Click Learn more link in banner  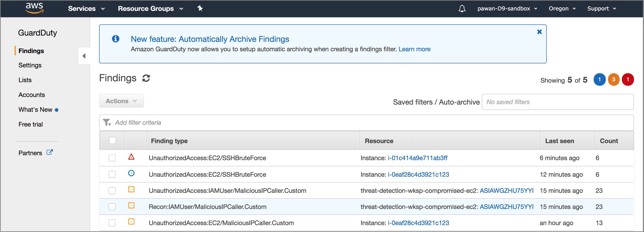click(414, 49)
